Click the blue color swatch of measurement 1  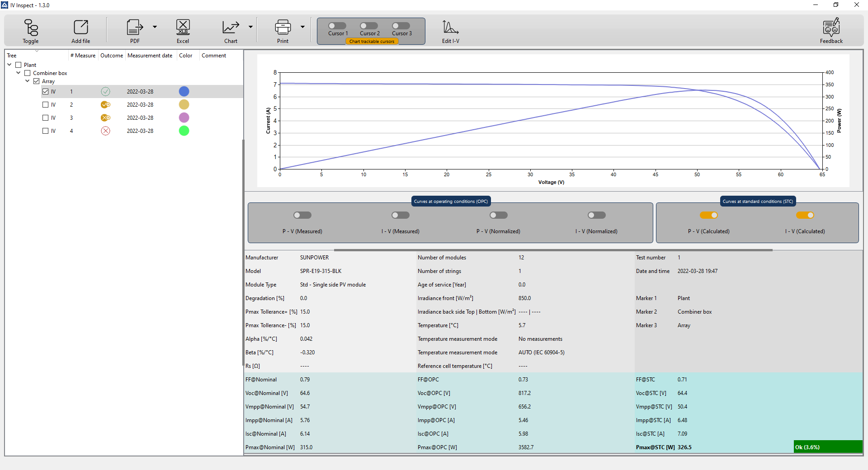[184, 92]
